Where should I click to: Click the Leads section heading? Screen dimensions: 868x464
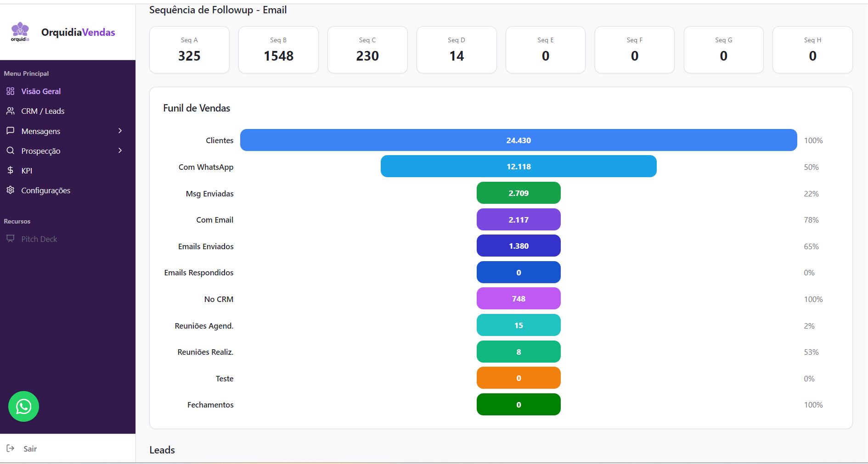point(162,450)
